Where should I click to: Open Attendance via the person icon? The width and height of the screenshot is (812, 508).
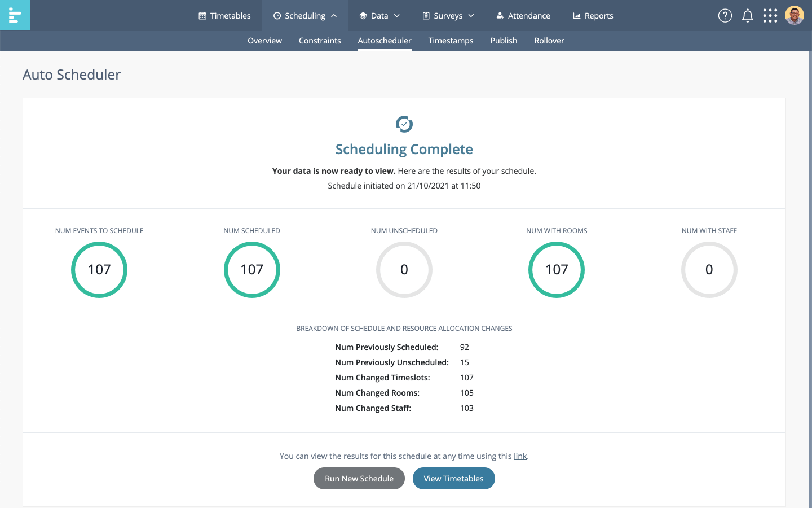[x=500, y=15]
